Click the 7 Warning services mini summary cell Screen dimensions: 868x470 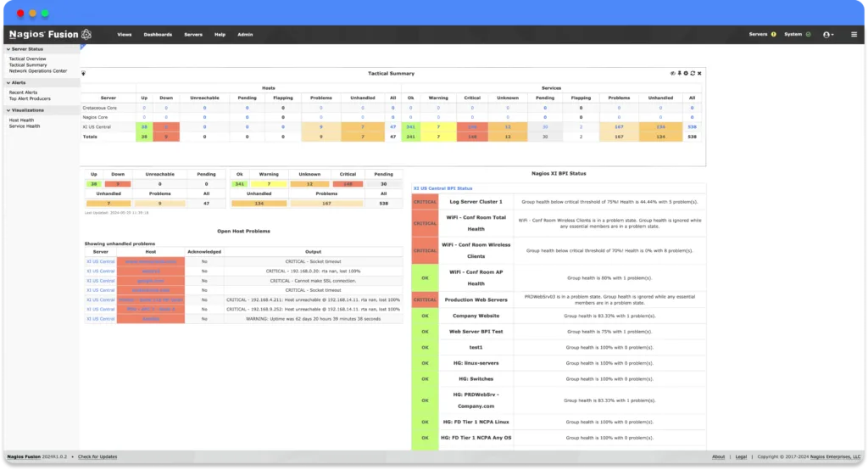tap(269, 184)
